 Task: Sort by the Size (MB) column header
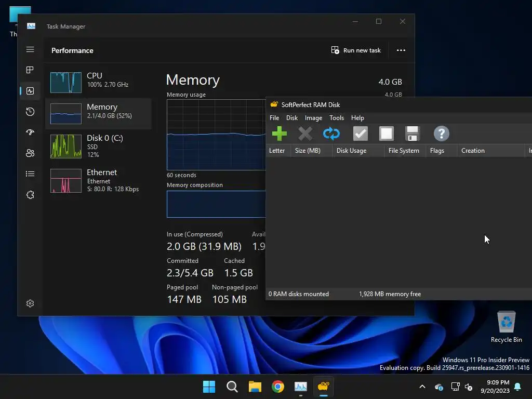(x=312, y=151)
